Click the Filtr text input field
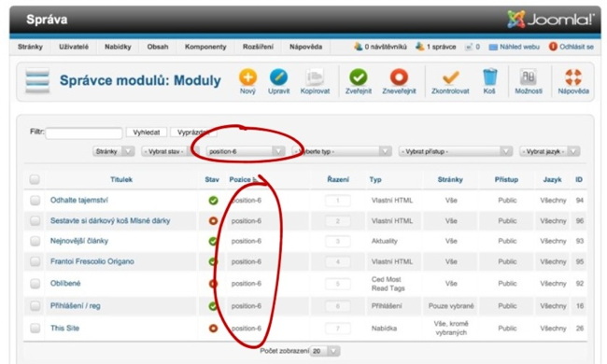The image size is (607, 364). [84, 133]
